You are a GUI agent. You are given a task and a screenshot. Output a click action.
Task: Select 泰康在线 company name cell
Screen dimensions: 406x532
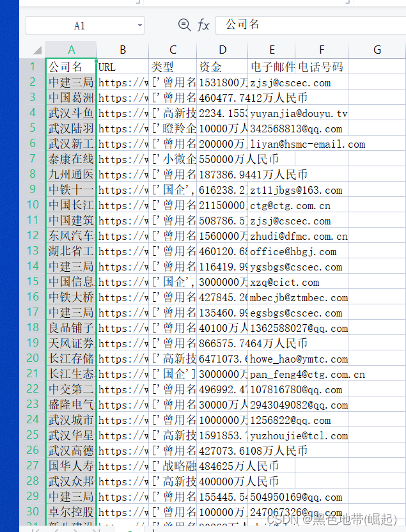click(71, 159)
